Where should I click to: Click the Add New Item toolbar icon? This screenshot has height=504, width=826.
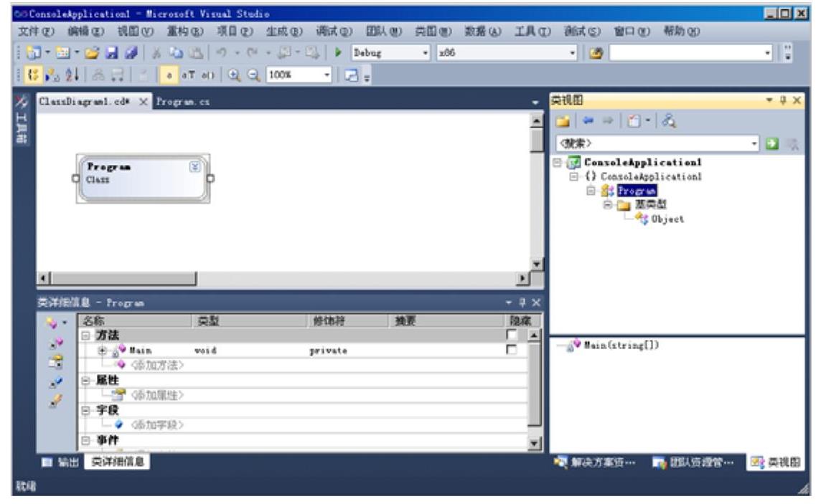63,52
